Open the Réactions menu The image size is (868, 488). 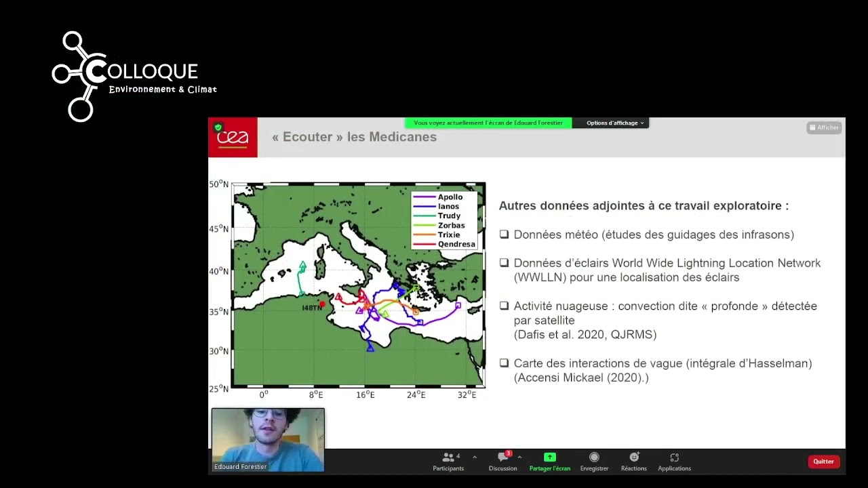click(x=634, y=462)
